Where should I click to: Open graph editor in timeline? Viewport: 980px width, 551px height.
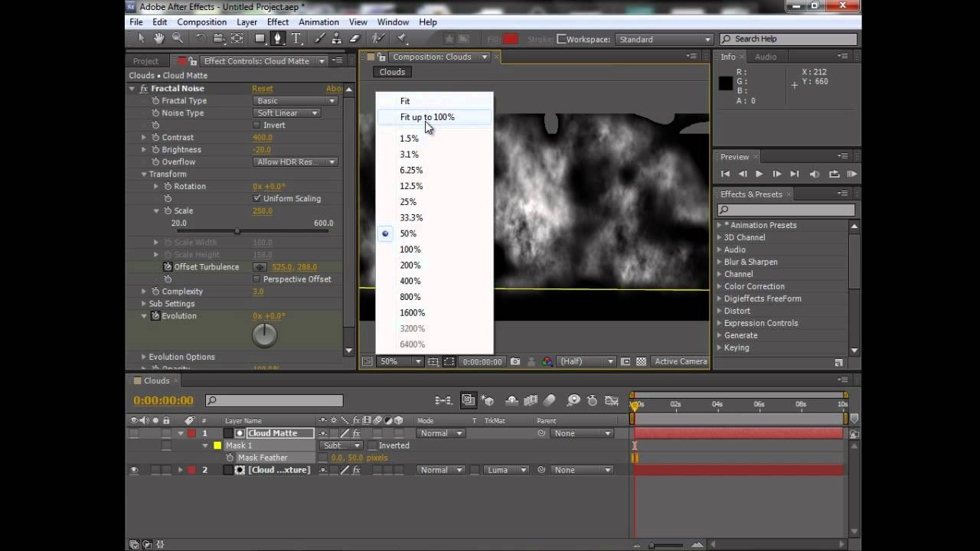pyautogui.click(x=612, y=400)
